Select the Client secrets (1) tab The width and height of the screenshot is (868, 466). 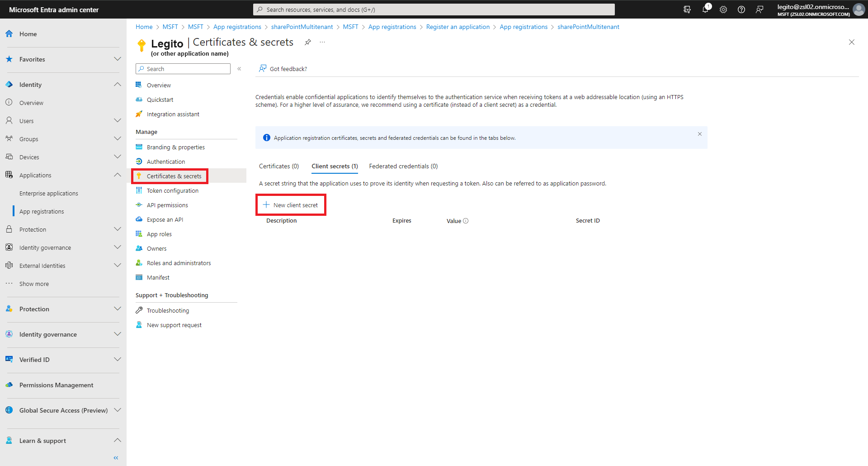(x=335, y=166)
